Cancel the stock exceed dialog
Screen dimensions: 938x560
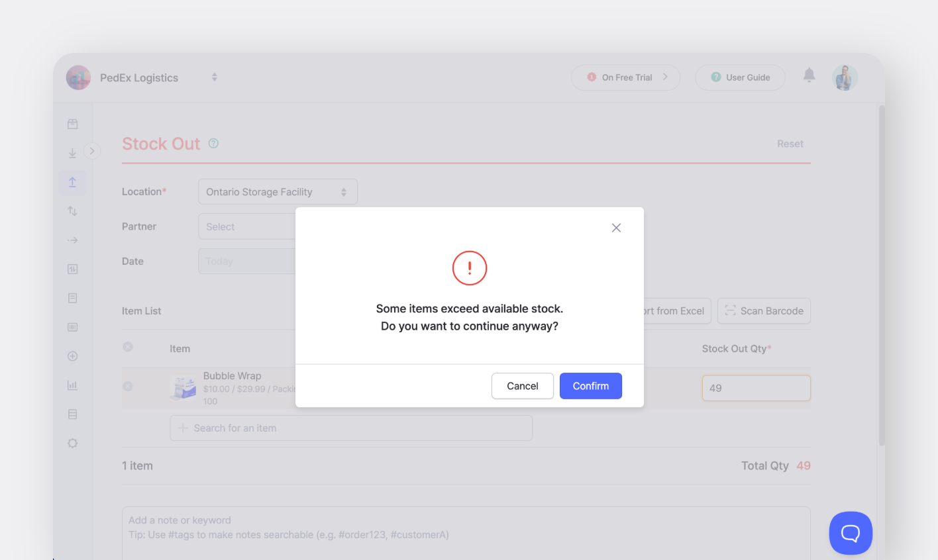pyautogui.click(x=522, y=386)
